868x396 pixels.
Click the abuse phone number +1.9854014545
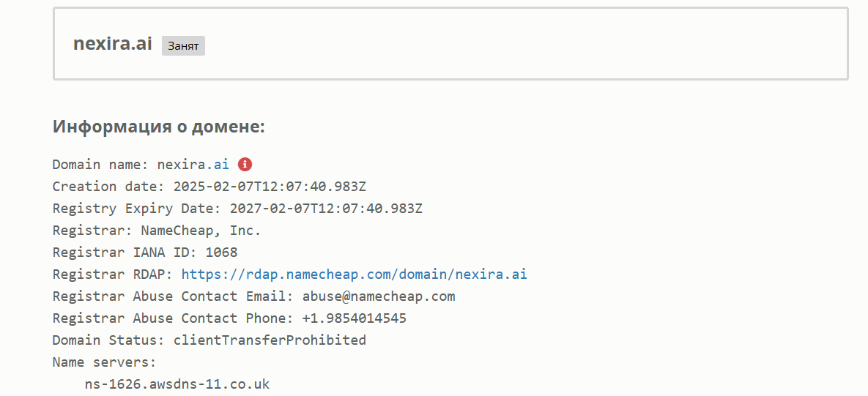tap(355, 318)
